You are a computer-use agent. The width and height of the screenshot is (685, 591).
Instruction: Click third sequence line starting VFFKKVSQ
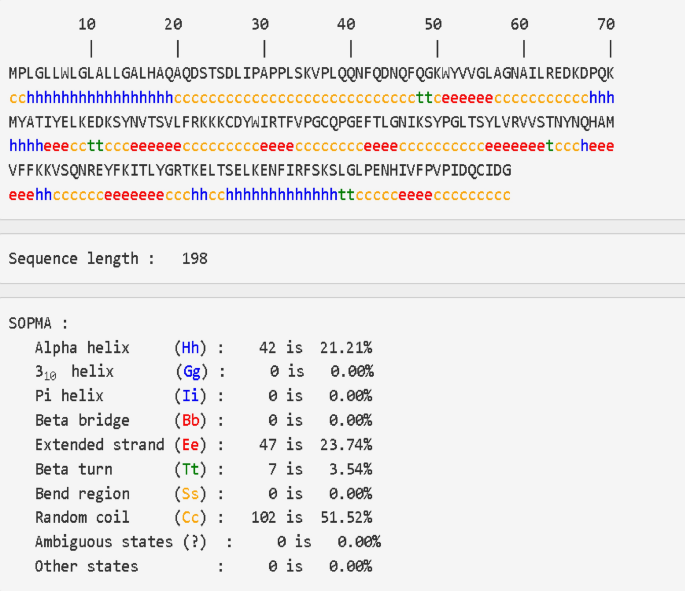coord(259,170)
